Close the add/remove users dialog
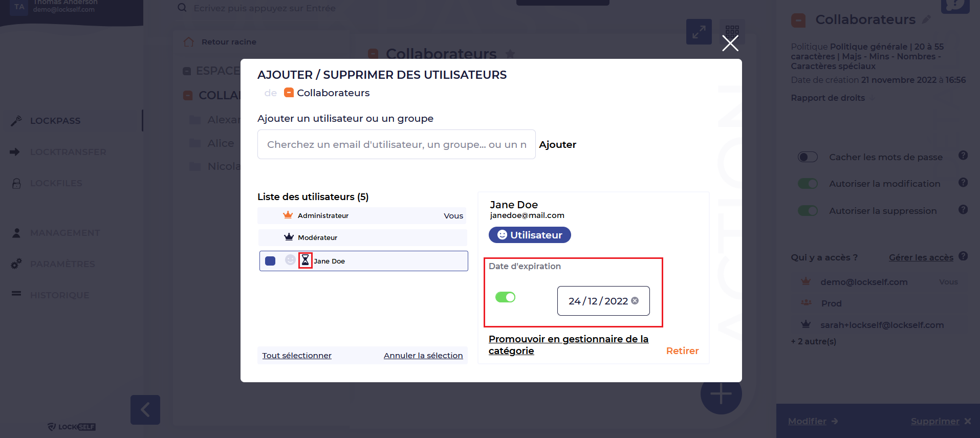The width and height of the screenshot is (980, 438). point(730,43)
